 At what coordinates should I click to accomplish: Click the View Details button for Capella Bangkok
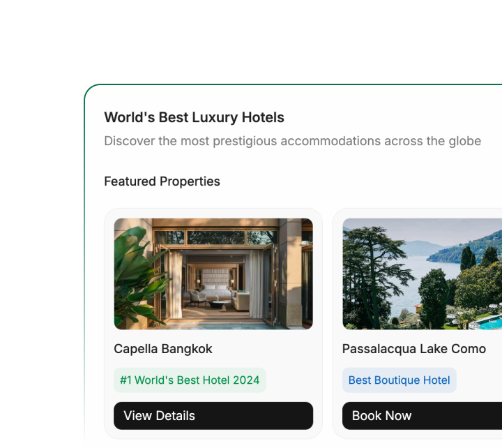(213, 416)
